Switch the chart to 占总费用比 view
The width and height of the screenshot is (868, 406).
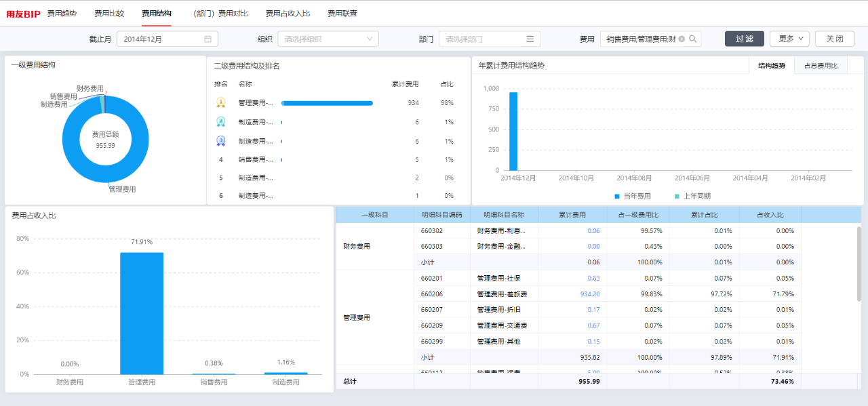click(821, 66)
